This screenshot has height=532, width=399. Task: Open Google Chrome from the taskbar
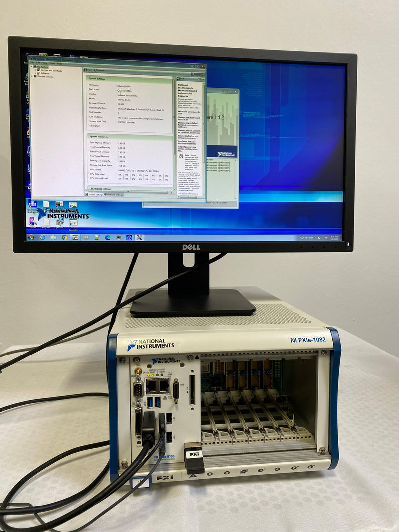[64, 237]
